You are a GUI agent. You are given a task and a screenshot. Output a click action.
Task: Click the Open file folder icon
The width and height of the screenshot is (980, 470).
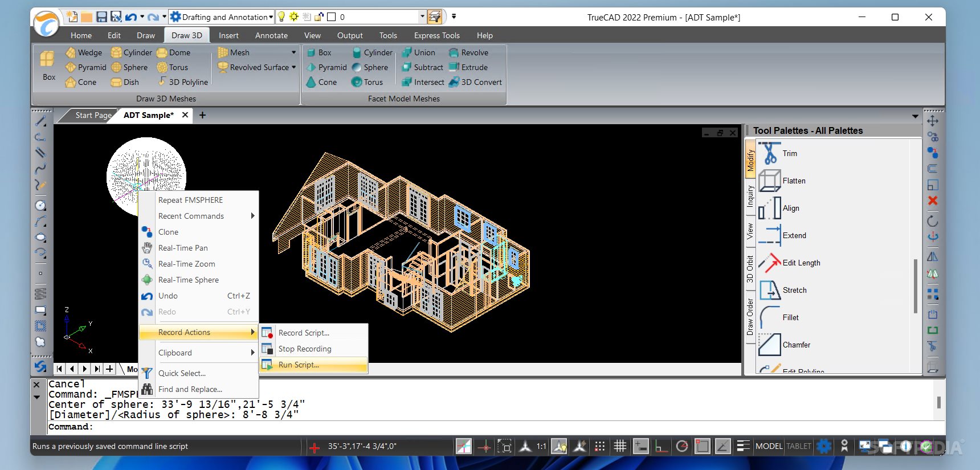coord(87,17)
